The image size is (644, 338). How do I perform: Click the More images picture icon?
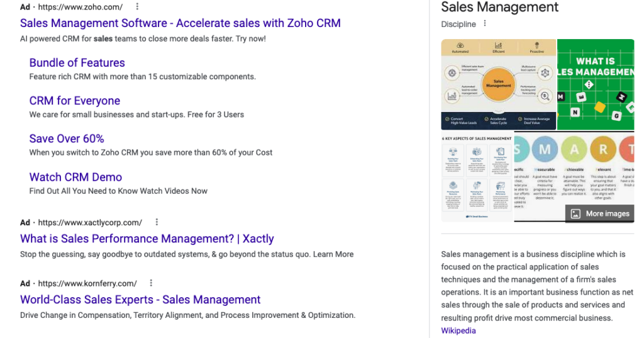576,213
